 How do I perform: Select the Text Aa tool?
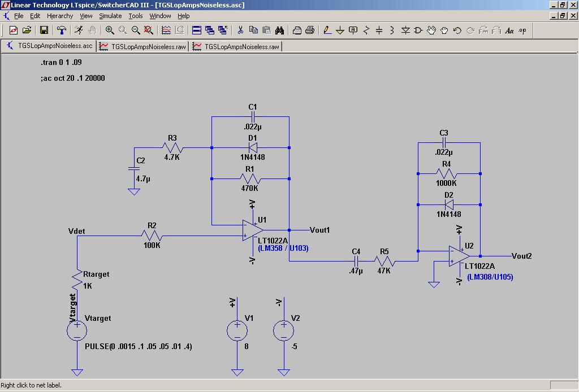point(509,31)
